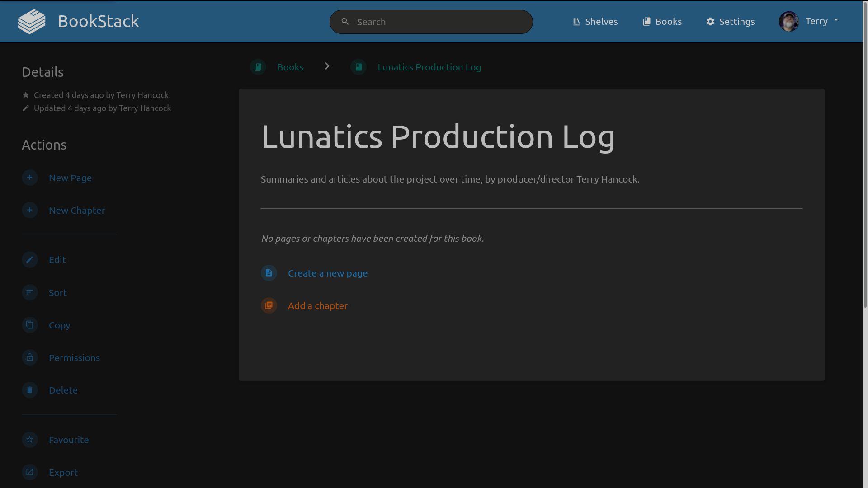Viewport: 868px width, 488px height.
Task: Click Terry's profile avatar
Action: [789, 22]
